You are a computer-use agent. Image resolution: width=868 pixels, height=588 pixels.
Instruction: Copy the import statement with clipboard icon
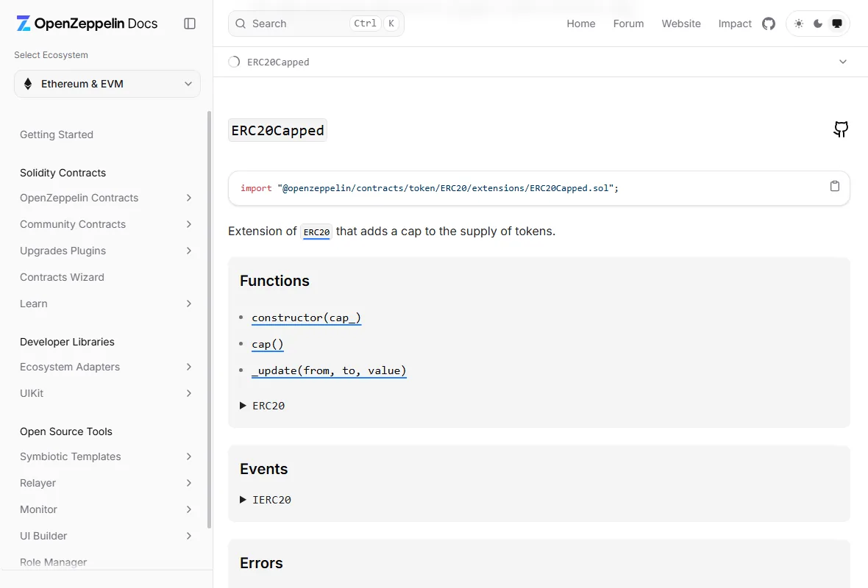(835, 187)
